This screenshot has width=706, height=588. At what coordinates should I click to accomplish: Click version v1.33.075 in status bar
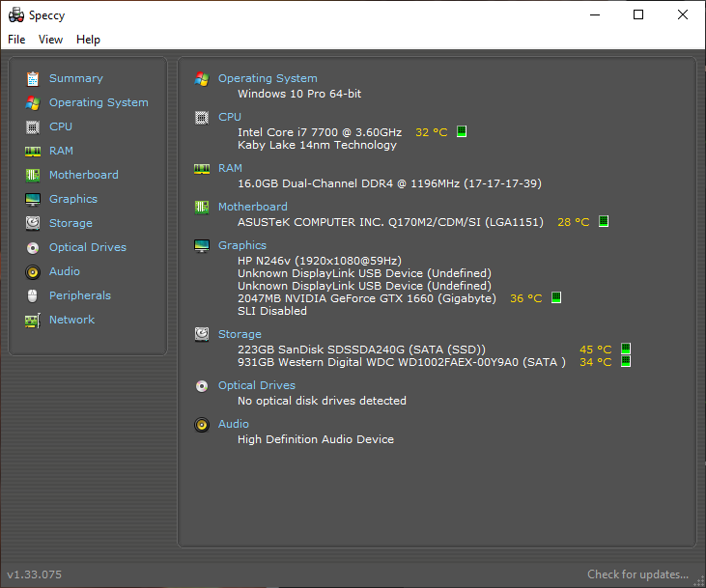pyautogui.click(x=34, y=574)
